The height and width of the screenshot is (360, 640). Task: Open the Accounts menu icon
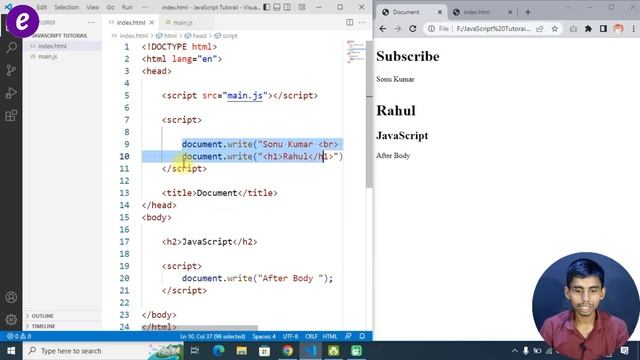(x=11, y=297)
